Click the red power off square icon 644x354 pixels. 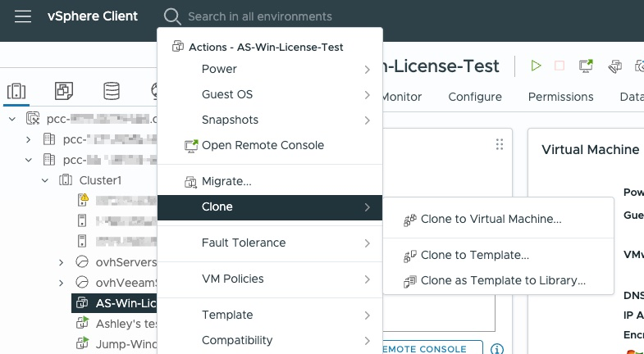pos(559,66)
